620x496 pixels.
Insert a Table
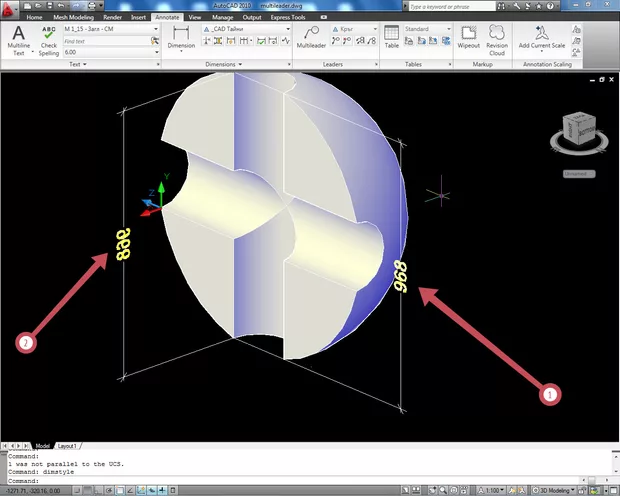click(391, 38)
